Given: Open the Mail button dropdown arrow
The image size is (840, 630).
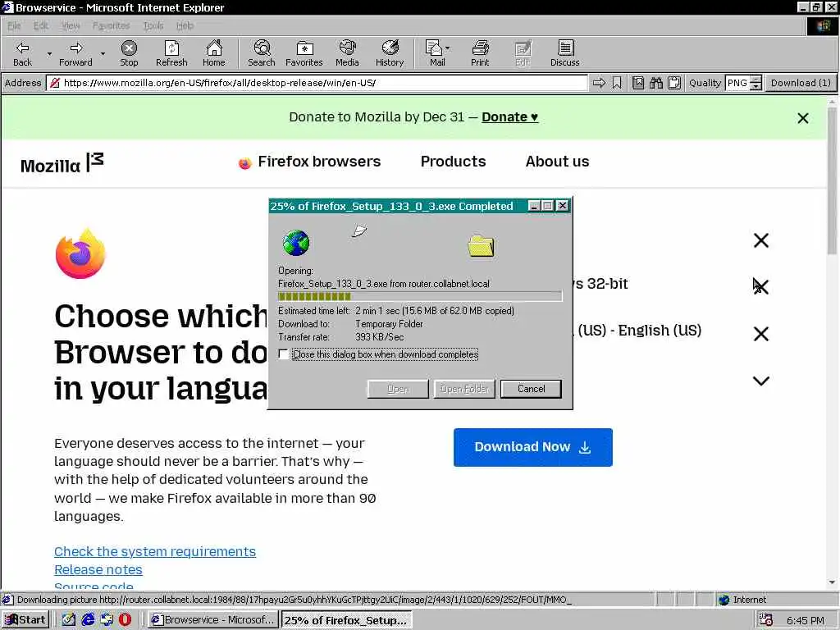Looking at the screenshot, I should coord(447,48).
